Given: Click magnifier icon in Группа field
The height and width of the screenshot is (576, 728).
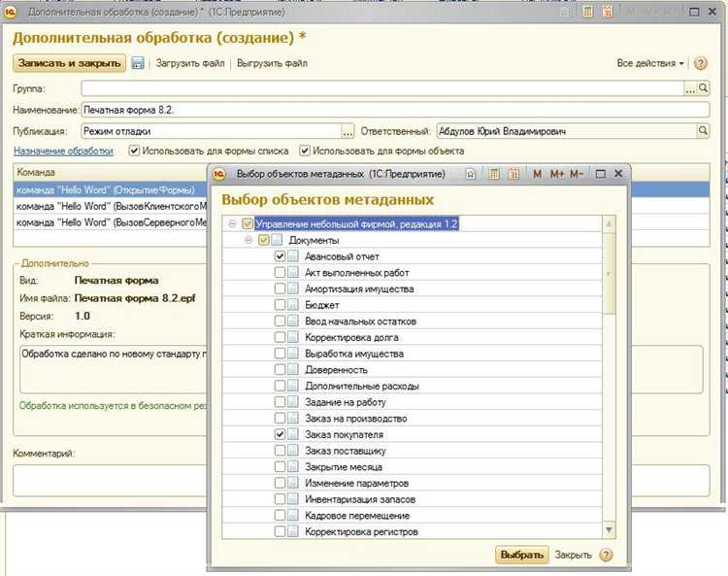Looking at the screenshot, I should 704,87.
